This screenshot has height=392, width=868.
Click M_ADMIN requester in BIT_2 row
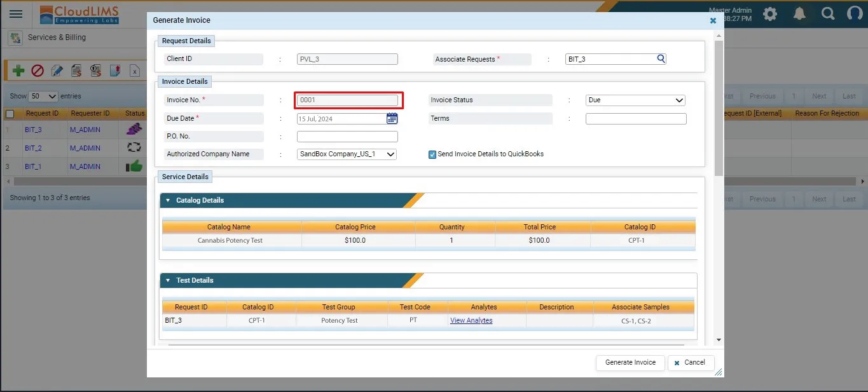85,148
